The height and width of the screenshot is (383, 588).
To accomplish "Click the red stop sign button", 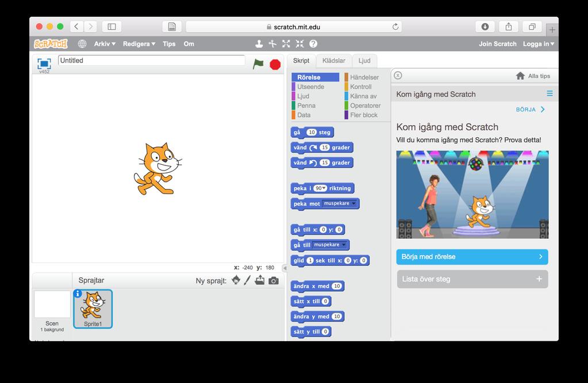I will [275, 64].
